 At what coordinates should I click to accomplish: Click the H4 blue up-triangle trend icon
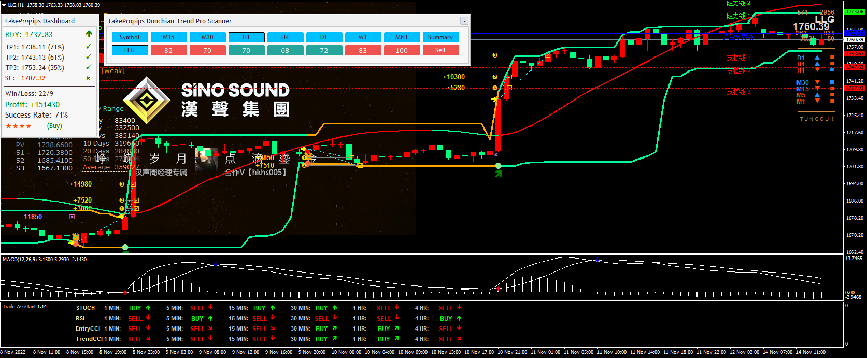(817, 64)
